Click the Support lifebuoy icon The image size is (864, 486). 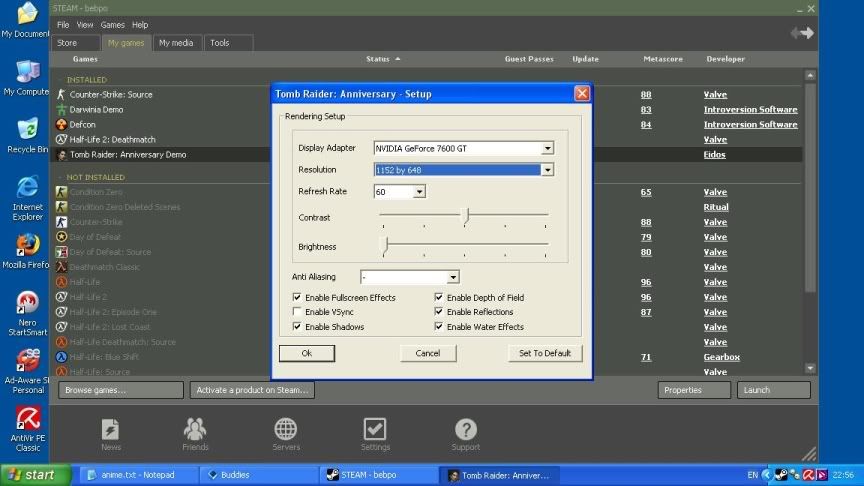tap(465, 430)
